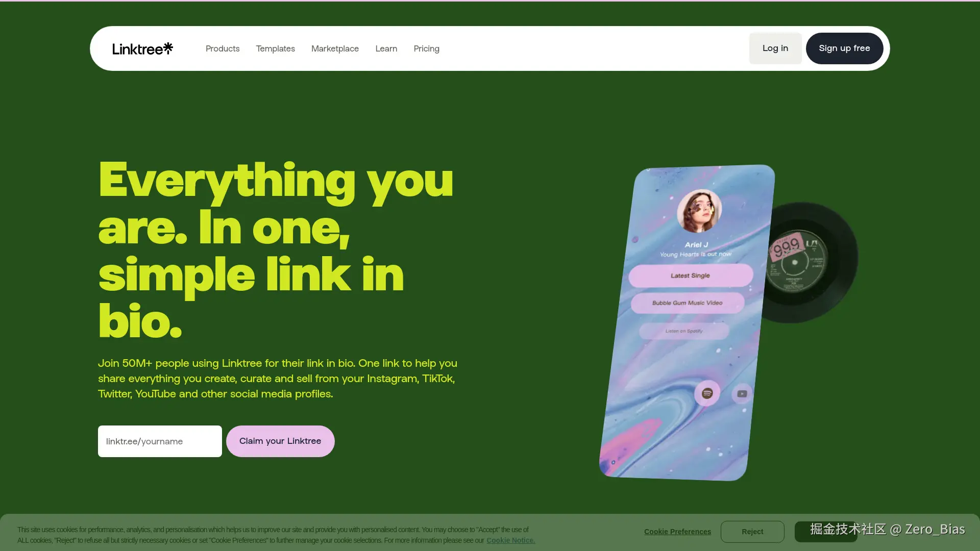Open the Templates nav item
Screen dimensions: 980x551
pyautogui.click(x=276, y=48)
